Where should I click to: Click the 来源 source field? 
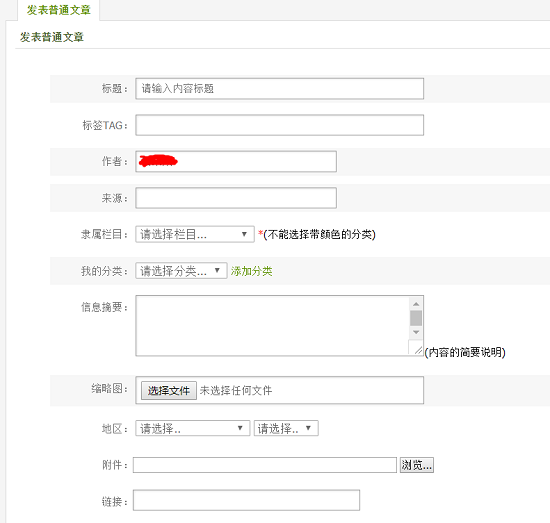(x=236, y=198)
